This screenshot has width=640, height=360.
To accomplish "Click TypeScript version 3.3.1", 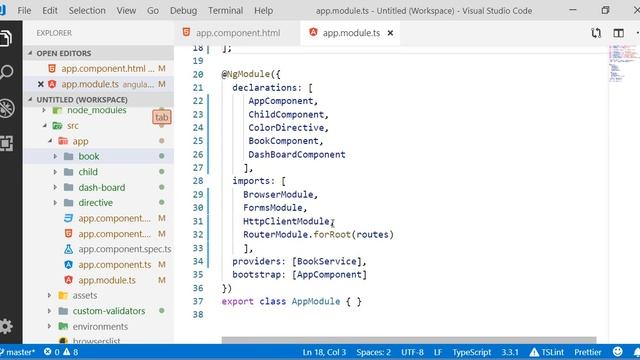I will [x=510, y=352].
